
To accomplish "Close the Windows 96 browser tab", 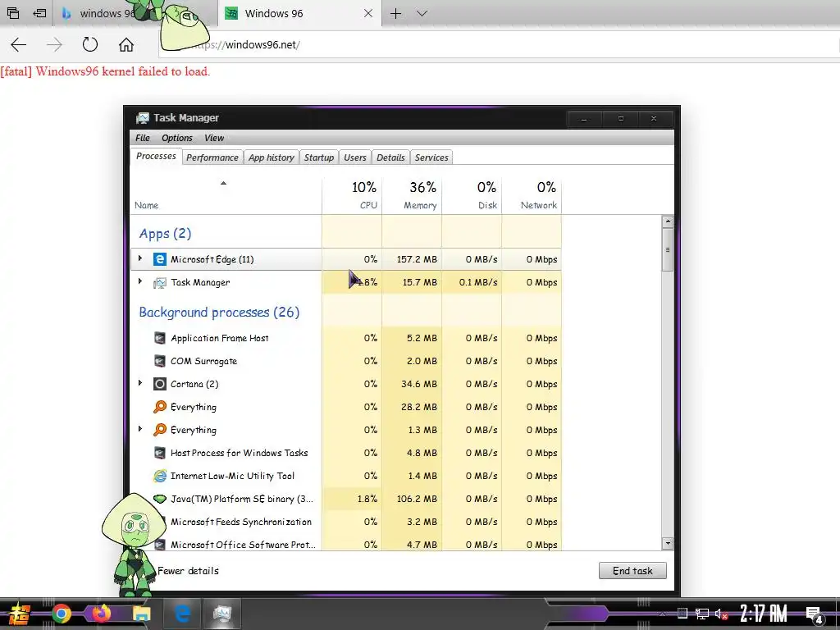I will pos(368,13).
